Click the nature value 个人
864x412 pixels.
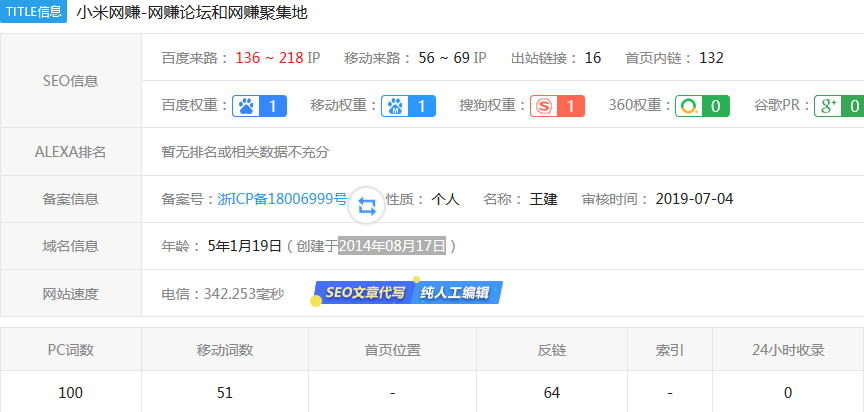tap(445, 199)
